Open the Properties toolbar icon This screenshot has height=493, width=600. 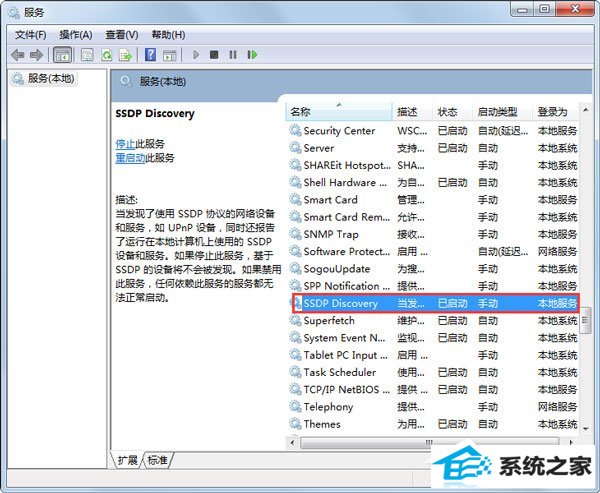click(87, 55)
